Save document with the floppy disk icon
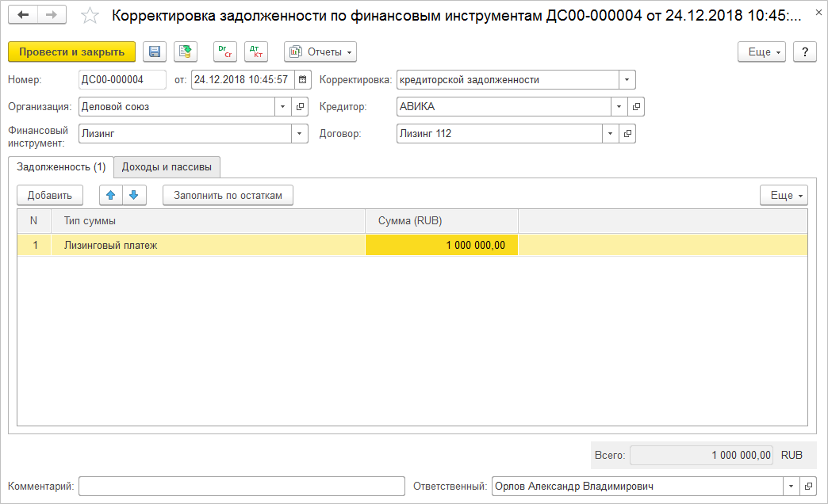 click(154, 52)
